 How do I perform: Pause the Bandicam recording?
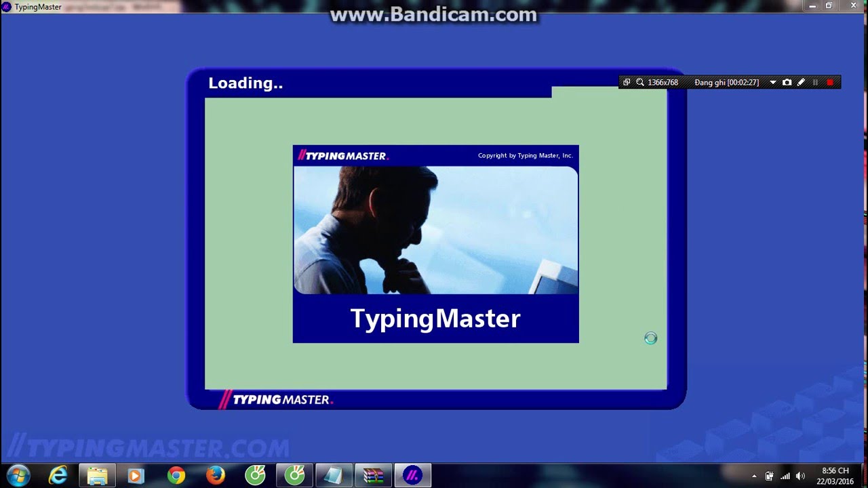tap(815, 82)
